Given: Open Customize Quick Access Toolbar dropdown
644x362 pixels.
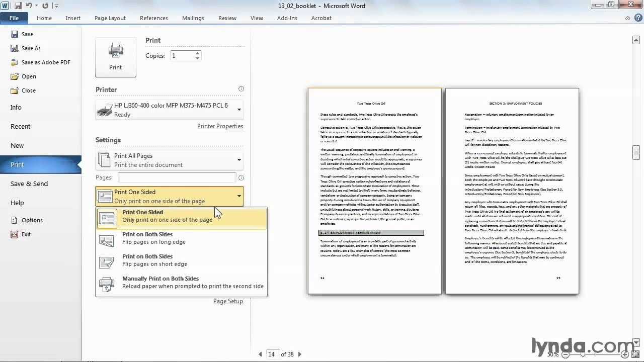Looking at the screenshot, I should pos(56,6).
